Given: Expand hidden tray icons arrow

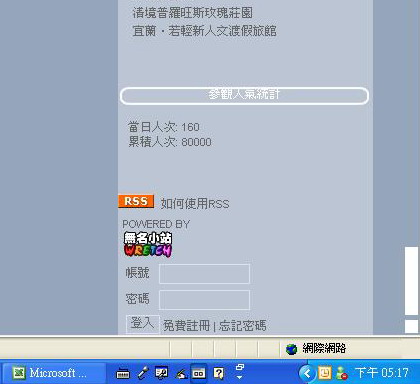Looking at the screenshot, I should pos(307,373).
